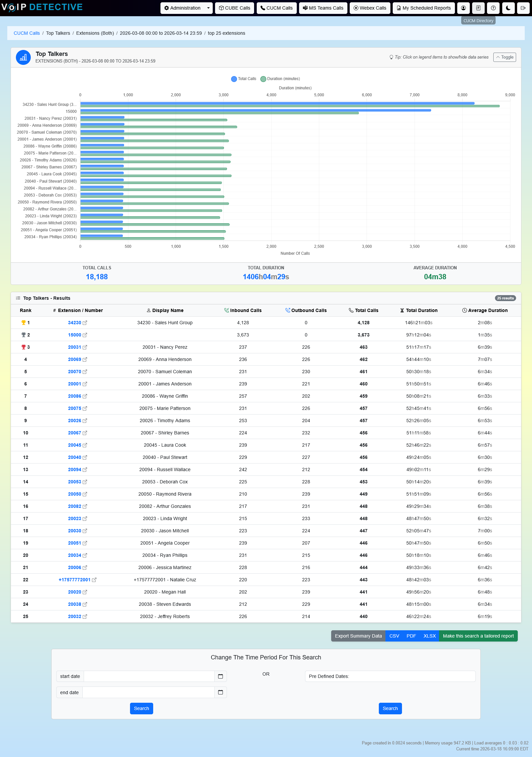Open the help question mark icon
This screenshot has height=757, width=532.
coord(493,8)
